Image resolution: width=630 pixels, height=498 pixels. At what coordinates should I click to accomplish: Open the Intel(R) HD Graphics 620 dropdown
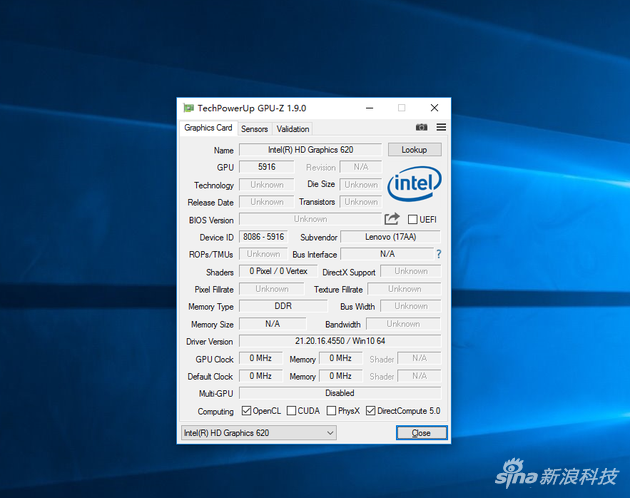pos(259,433)
